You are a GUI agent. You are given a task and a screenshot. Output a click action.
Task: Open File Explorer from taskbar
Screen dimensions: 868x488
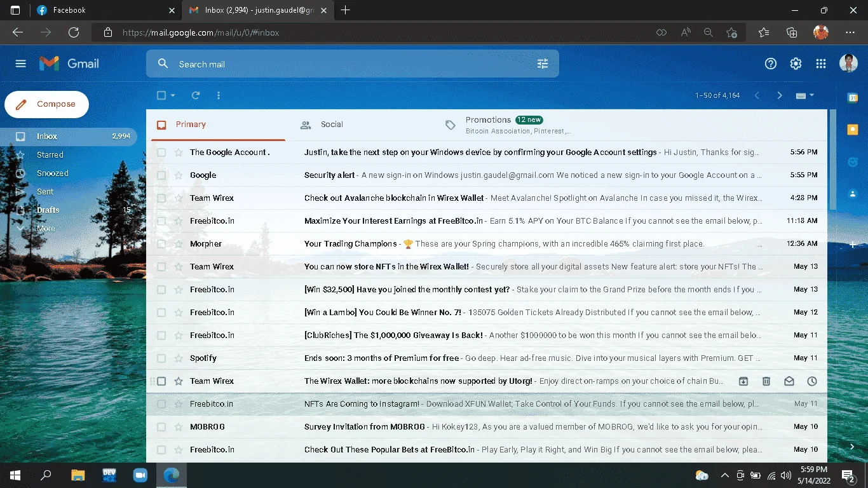point(78,475)
